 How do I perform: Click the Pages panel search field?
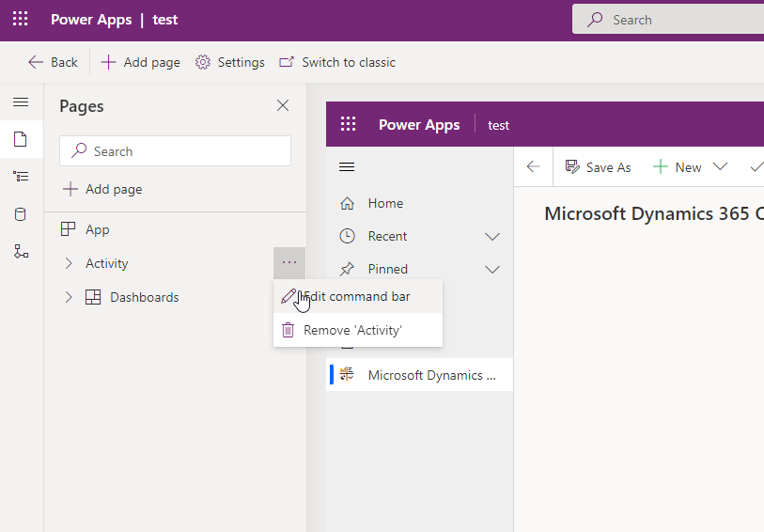[176, 151]
